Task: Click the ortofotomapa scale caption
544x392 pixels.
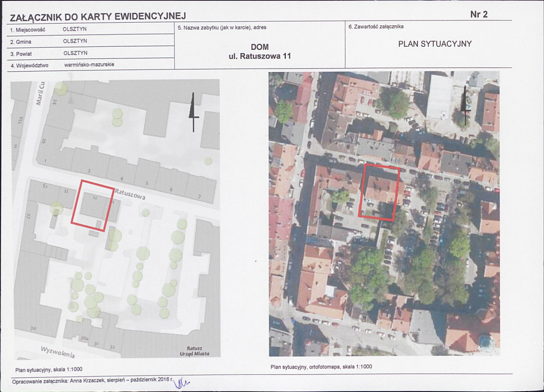Action: coord(321,366)
